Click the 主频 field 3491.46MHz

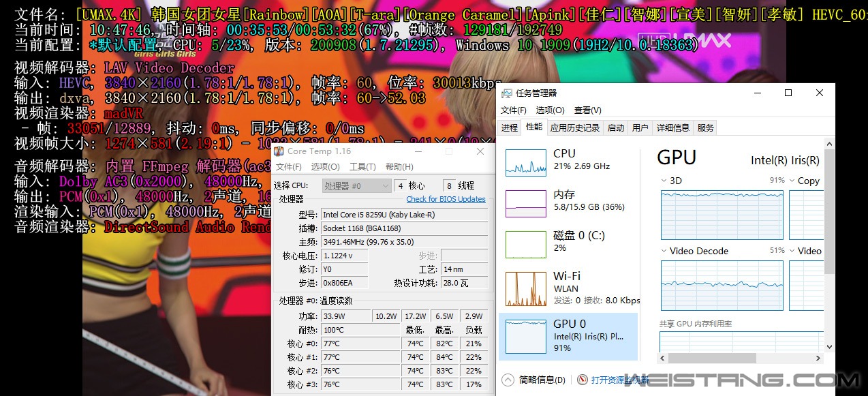coord(404,242)
